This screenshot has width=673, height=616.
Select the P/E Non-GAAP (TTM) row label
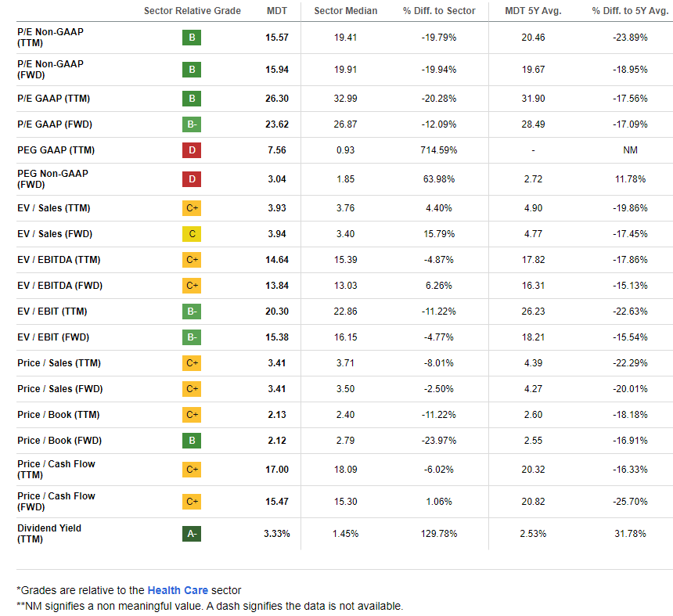click(50, 38)
